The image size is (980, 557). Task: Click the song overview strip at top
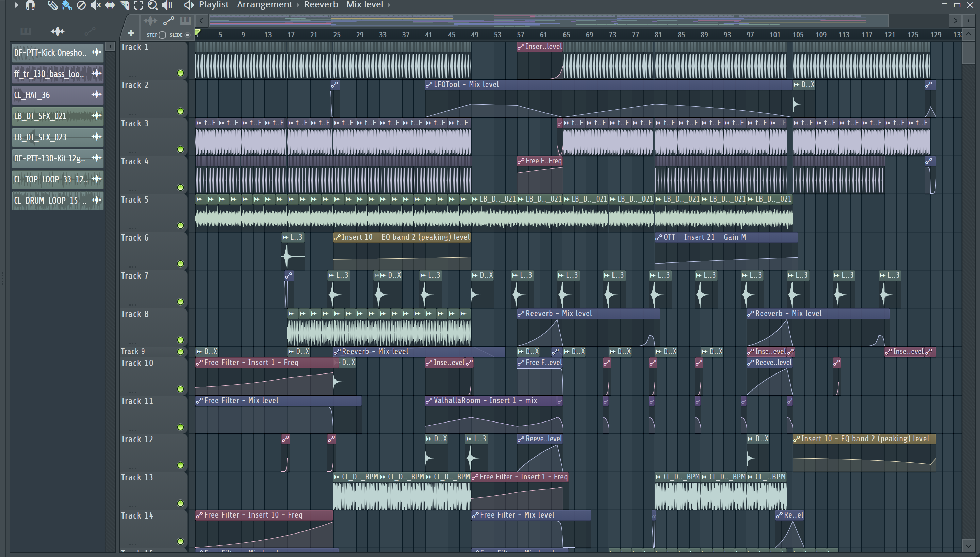549,21
